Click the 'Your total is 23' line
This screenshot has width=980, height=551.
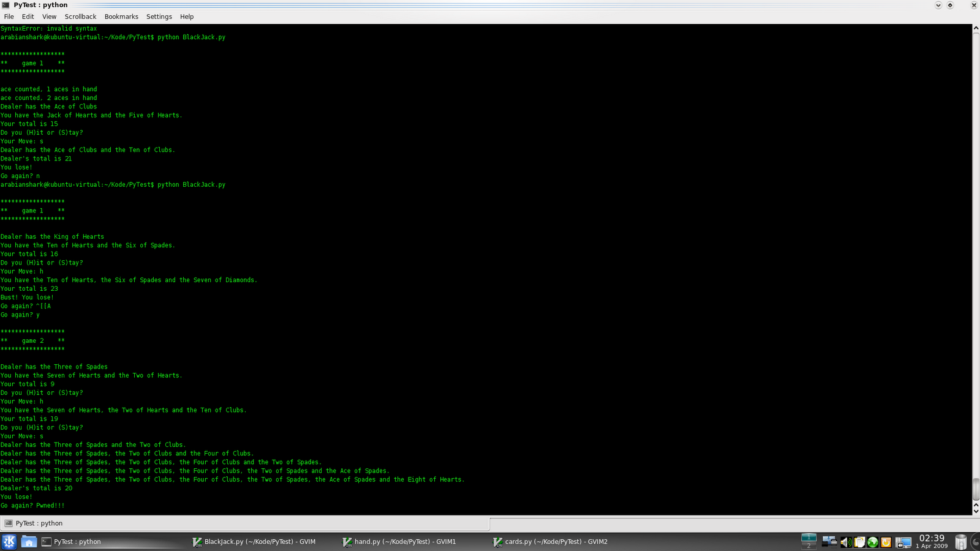click(x=29, y=288)
